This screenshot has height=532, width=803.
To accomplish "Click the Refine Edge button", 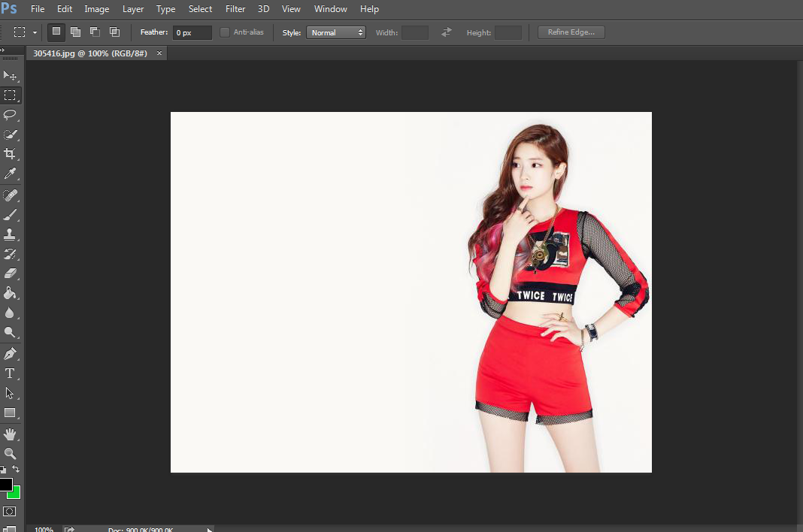I will pos(571,32).
